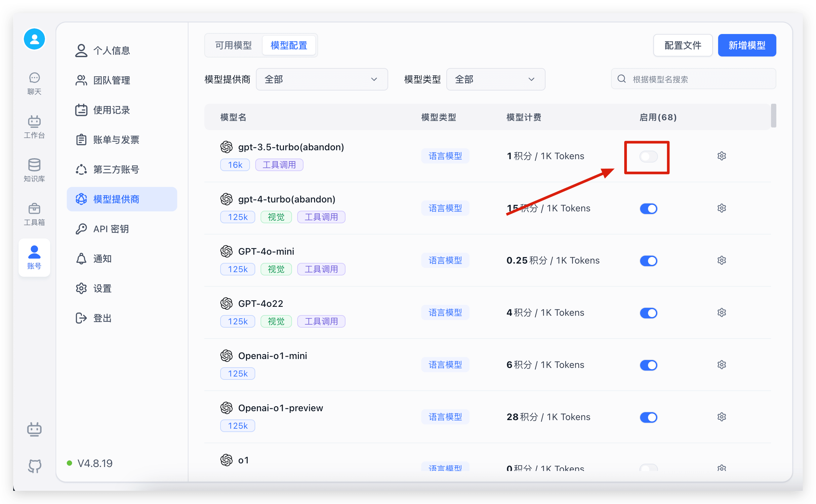Open settings gear for gpt-3.5-turbo(abandon)
Viewport: 816px width, 504px height.
click(x=721, y=156)
